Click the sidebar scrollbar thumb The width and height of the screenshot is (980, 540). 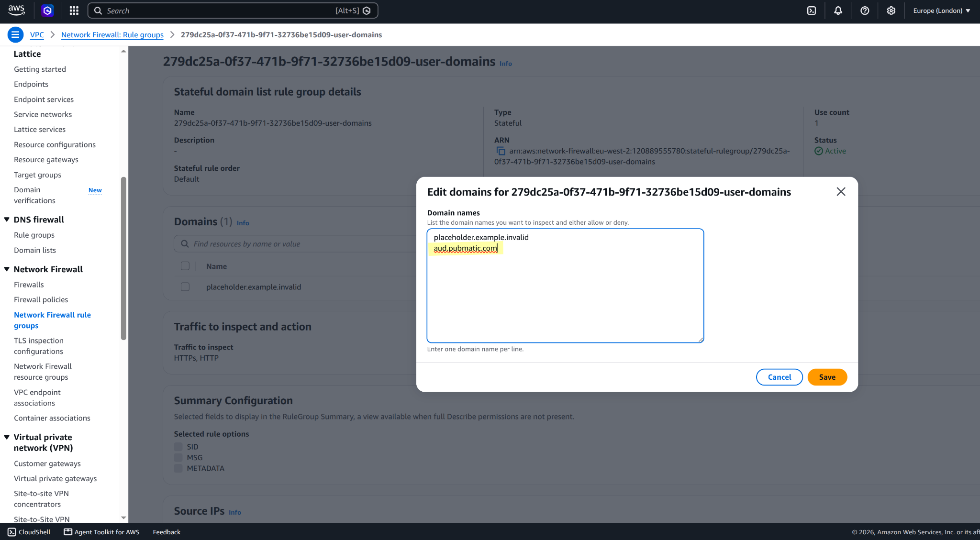(x=123, y=258)
